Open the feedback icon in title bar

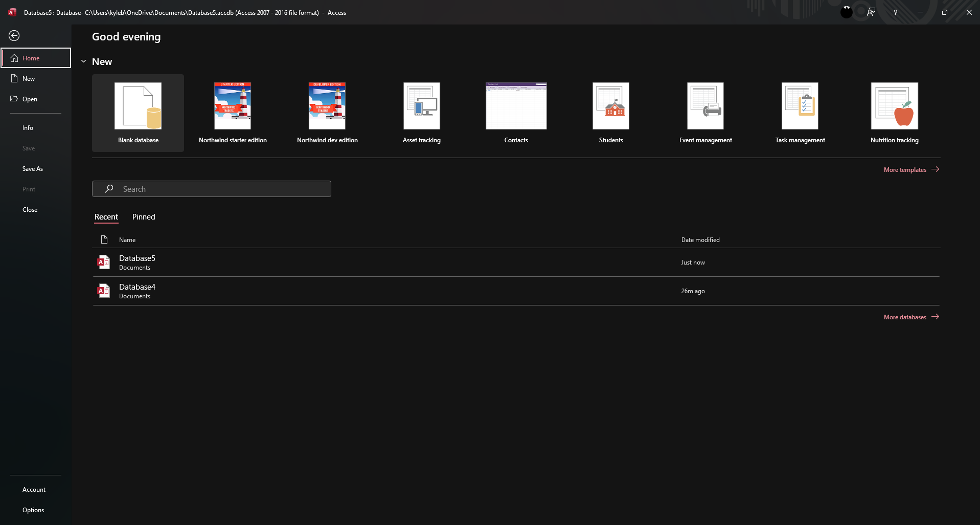pyautogui.click(x=871, y=12)
